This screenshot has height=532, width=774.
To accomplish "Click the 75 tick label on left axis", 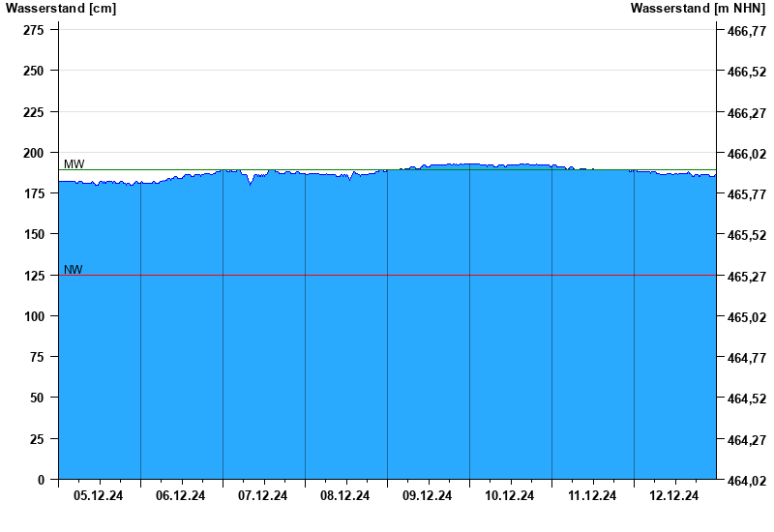I will point(37,357).
